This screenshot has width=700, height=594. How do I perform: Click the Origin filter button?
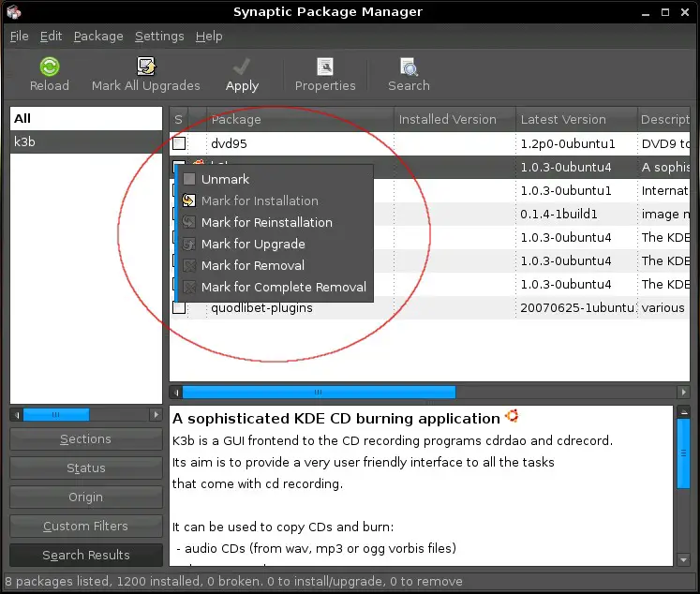tap(85, 497)
